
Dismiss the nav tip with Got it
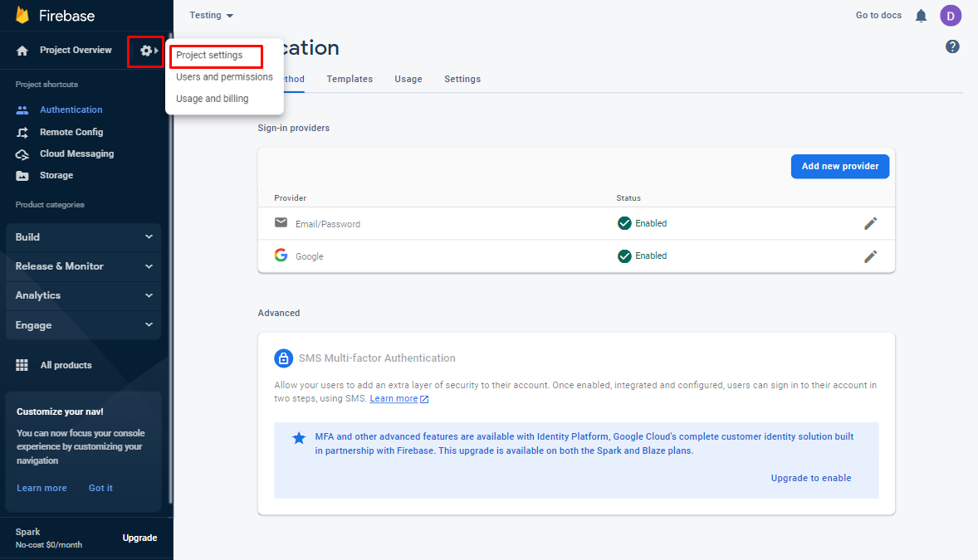pos(100,489)
